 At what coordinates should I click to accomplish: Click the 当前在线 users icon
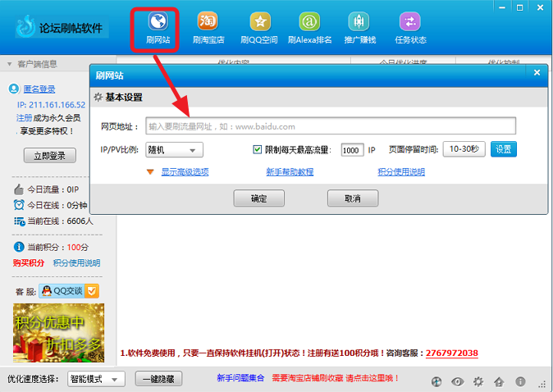click(x=19, y=221)
